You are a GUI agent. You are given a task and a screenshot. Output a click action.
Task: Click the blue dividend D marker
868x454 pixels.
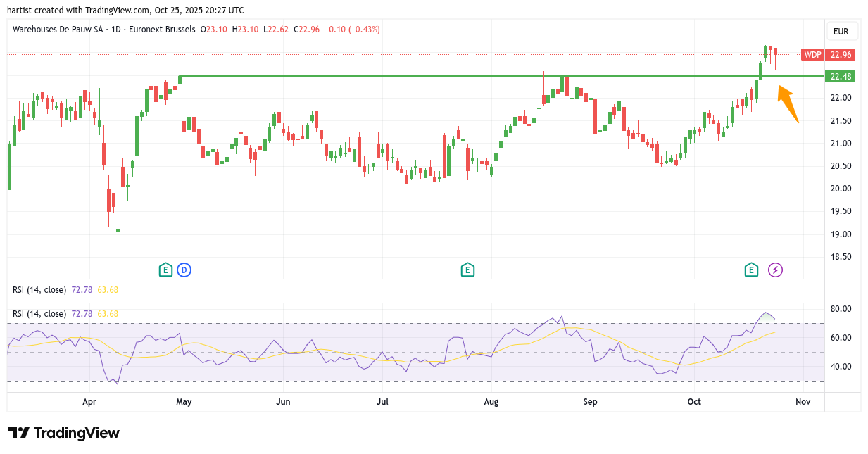click(184, 270)
